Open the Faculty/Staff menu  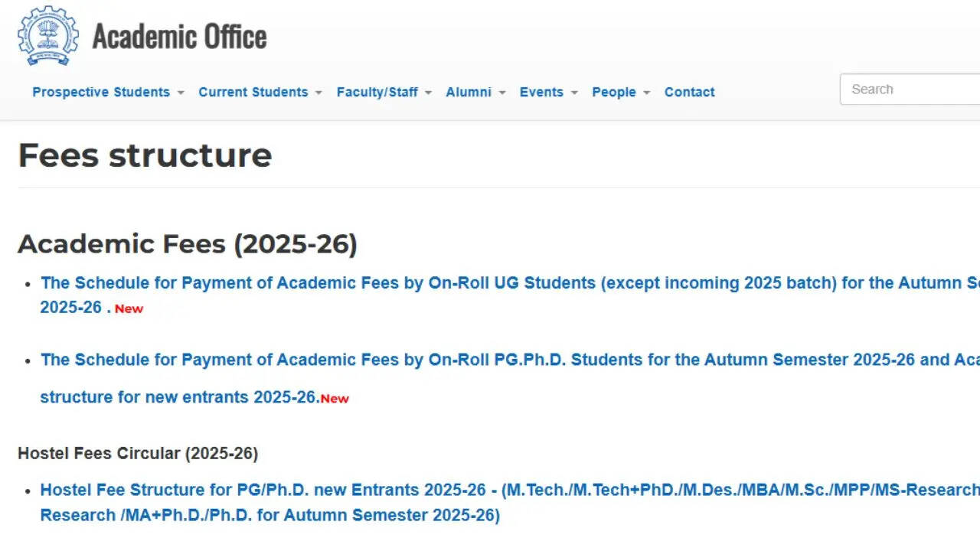click(377, 92)
